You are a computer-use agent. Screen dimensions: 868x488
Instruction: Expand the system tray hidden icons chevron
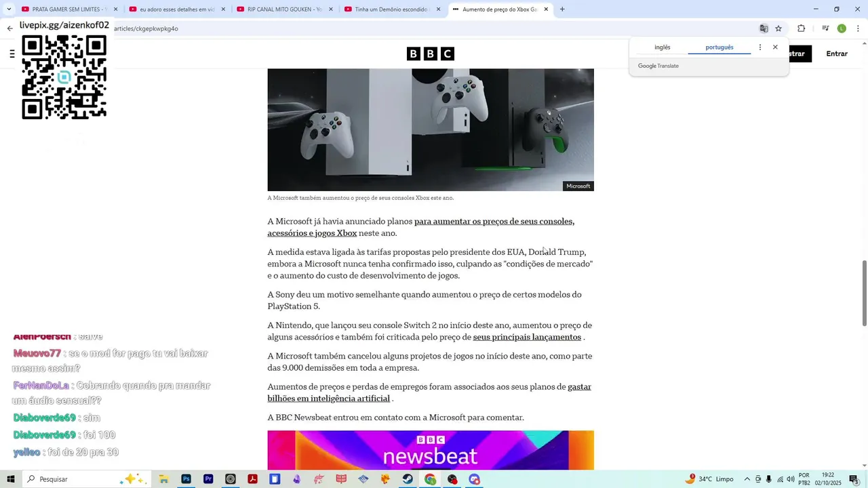(x=747, y=479)
